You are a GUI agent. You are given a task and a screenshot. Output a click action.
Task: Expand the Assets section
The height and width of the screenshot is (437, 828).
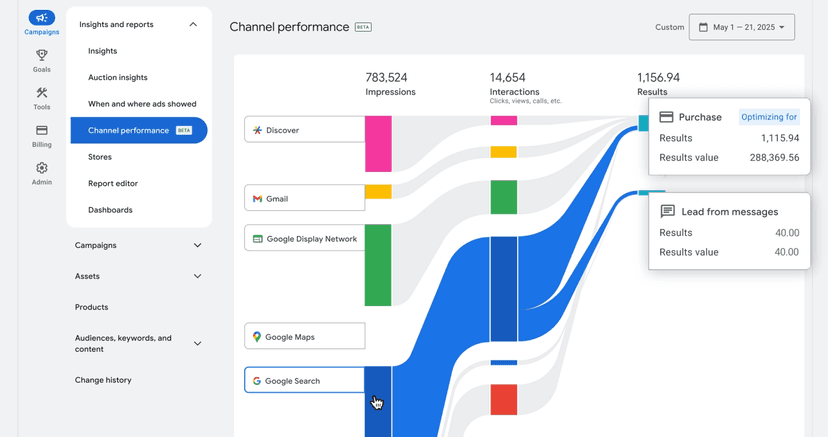tap(197, 276)
